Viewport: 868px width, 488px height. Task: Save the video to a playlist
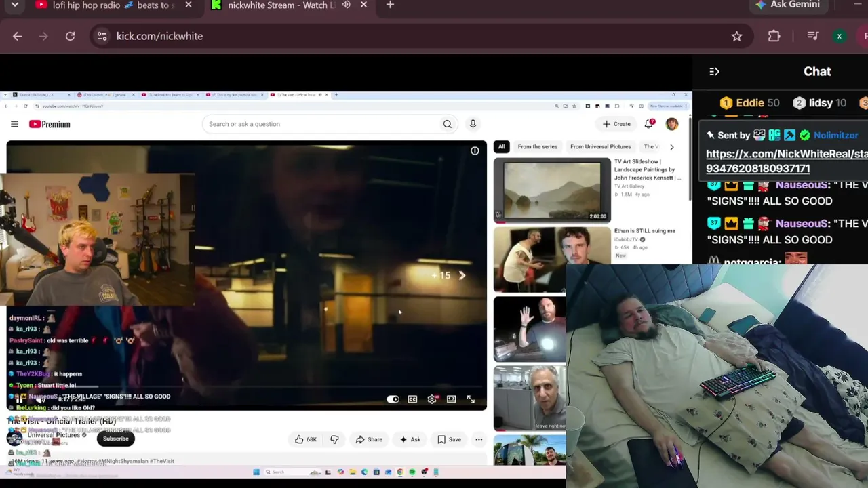[x=449, y=439]
